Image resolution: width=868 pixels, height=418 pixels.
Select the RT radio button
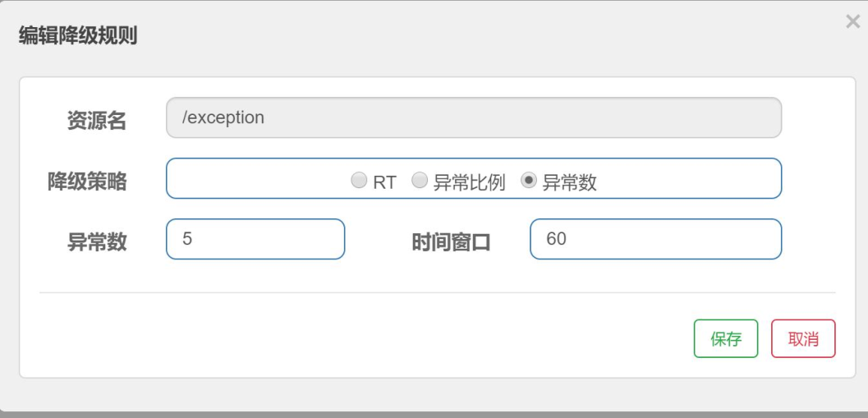(359, 181)
